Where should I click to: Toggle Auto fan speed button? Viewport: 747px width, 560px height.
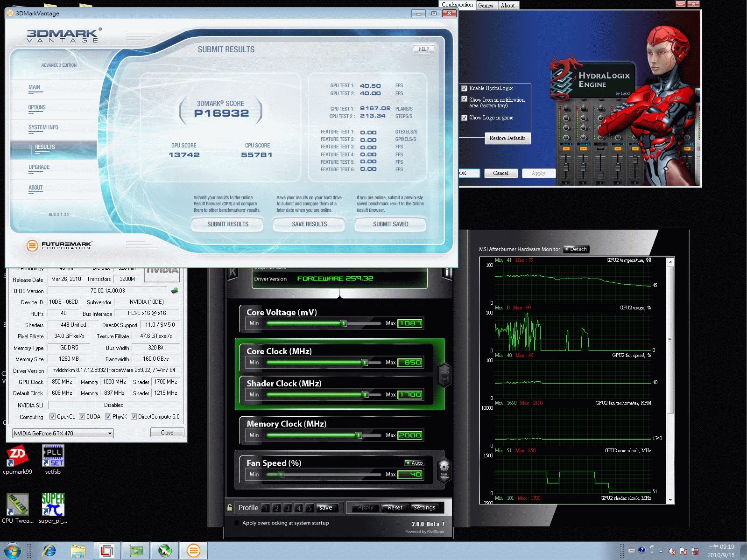click(x=414, y=463)
